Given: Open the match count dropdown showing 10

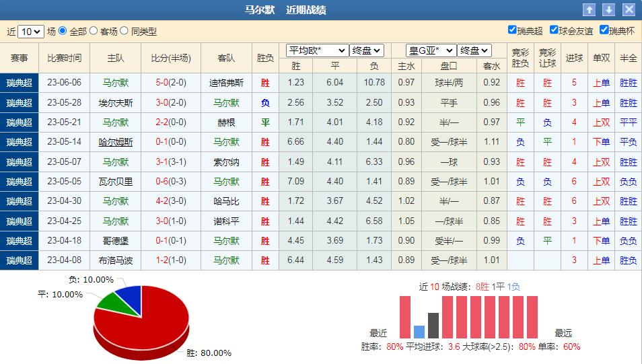Looking at the screenshot, I should coord(31,32).
